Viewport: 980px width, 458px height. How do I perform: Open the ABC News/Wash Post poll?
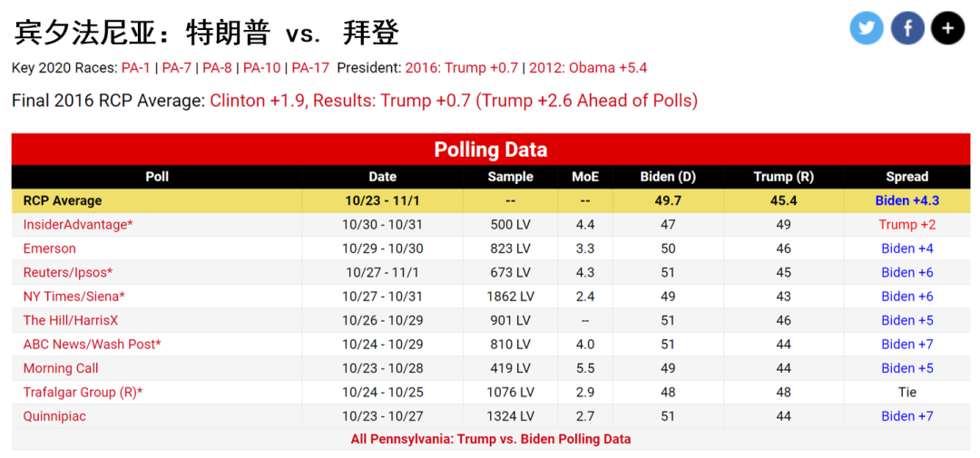point(93,345)
